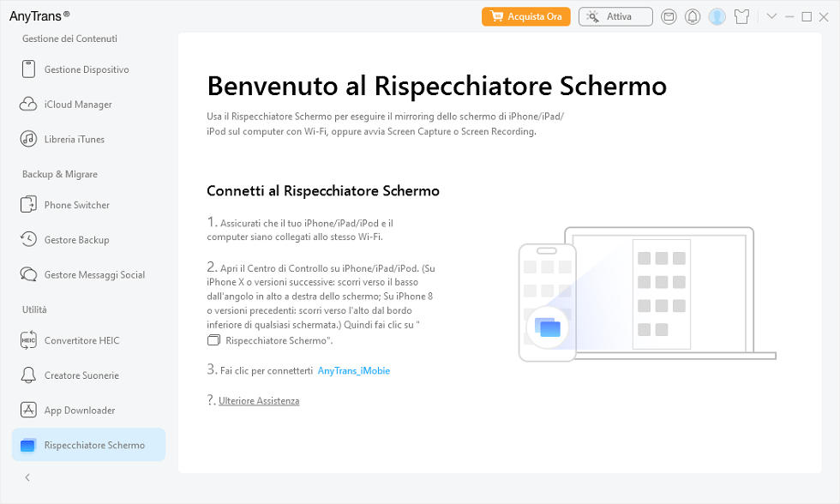The image size is (840, 504).
Task: Open the user account avatar
Action: [717, 16]
